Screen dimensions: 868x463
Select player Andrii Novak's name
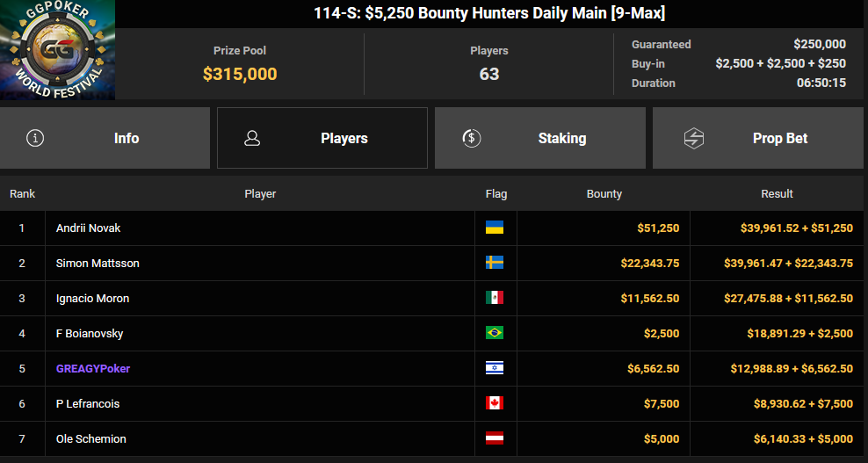point(88,228)
